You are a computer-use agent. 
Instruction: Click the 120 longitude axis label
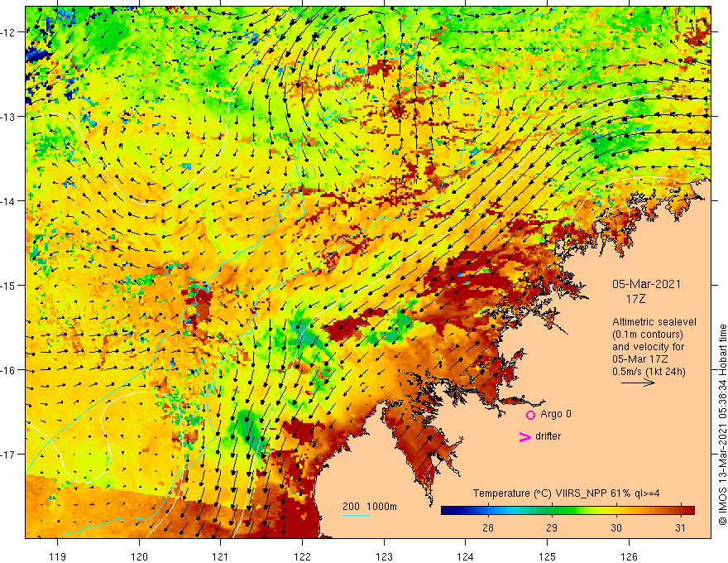[x=139, y=556]
